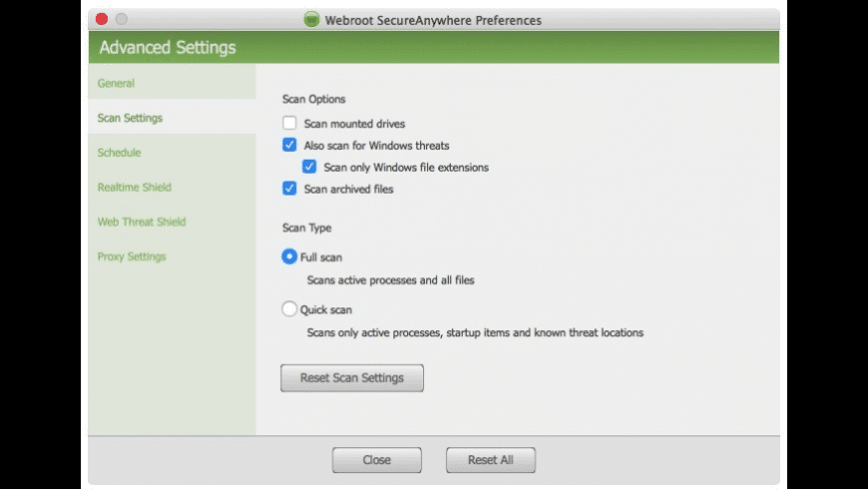Click the 'Webroot SecureAnywhere Preferences' window title
The height and width of the screenshot is (489, 868).
433,21
